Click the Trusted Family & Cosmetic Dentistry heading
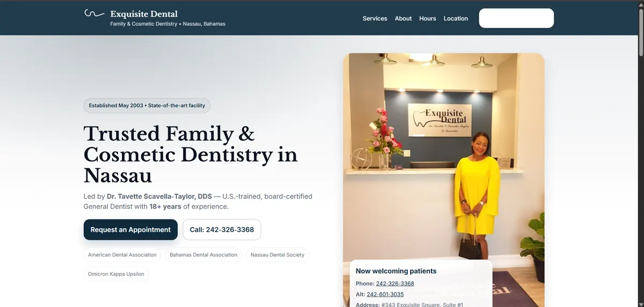644x307 pixels. pyautogui.click(x=191, y=155)
